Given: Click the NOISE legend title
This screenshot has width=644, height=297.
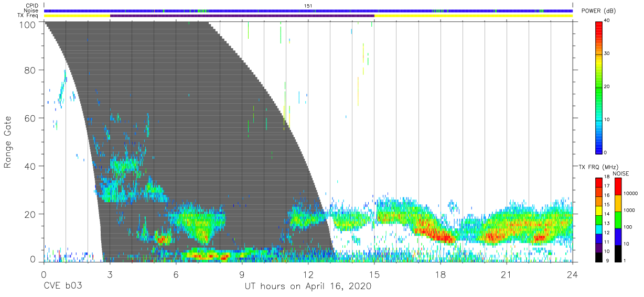Looking at the screenshot, I should pyautogui.click(x=621, y=173).
